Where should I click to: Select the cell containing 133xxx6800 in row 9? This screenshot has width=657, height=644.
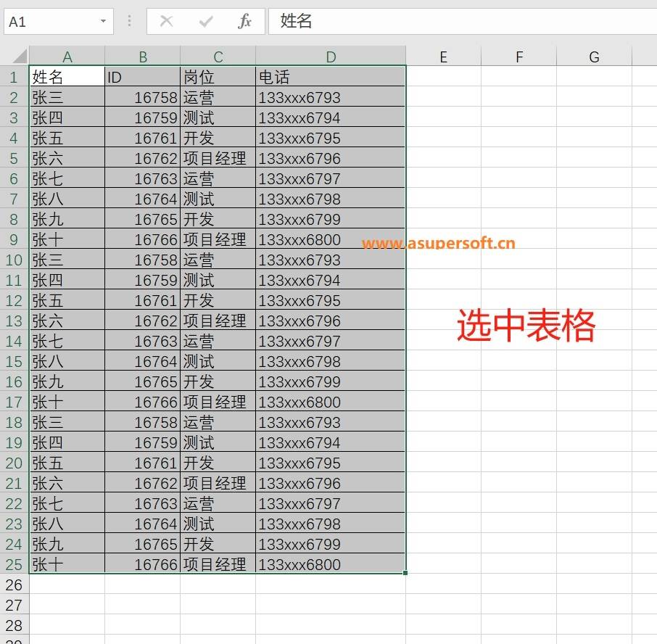point(331,239)
